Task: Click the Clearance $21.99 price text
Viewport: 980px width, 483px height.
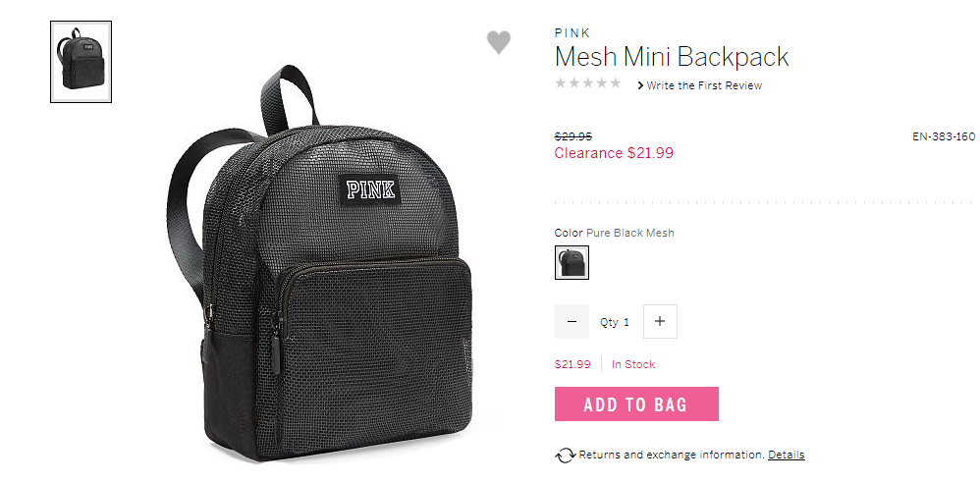Action: pyautogui.click(x=614, y=153)
